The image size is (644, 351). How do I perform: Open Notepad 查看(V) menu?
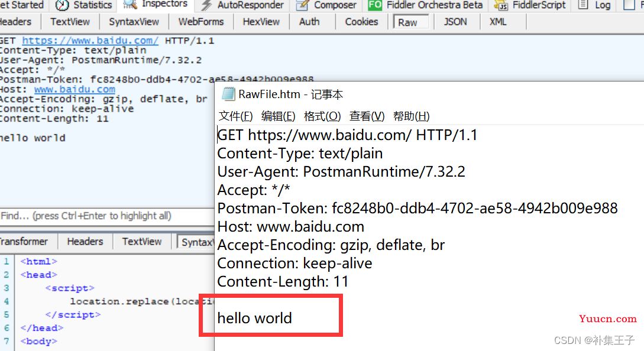tap(367, 116)
